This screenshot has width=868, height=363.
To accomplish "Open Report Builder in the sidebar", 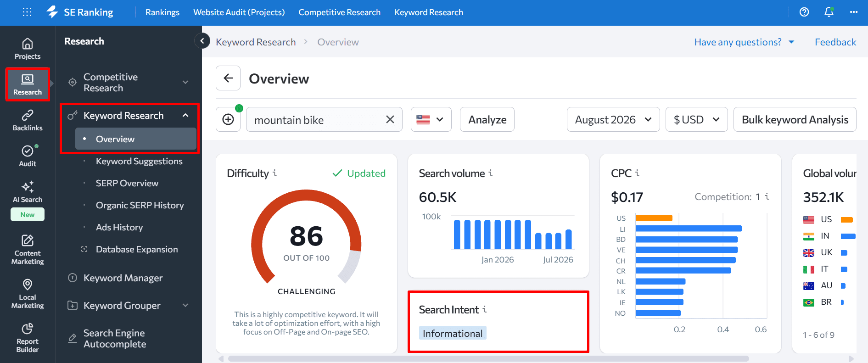I will click(28, 338).
